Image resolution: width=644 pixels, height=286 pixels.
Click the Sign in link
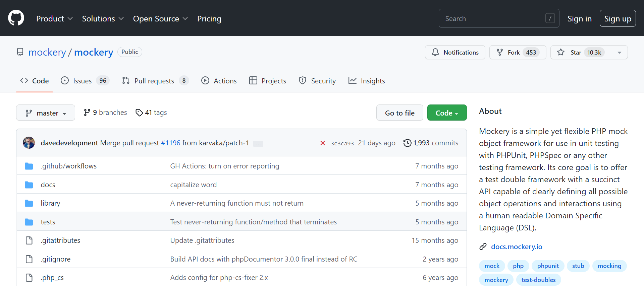(x=580, y=19)
